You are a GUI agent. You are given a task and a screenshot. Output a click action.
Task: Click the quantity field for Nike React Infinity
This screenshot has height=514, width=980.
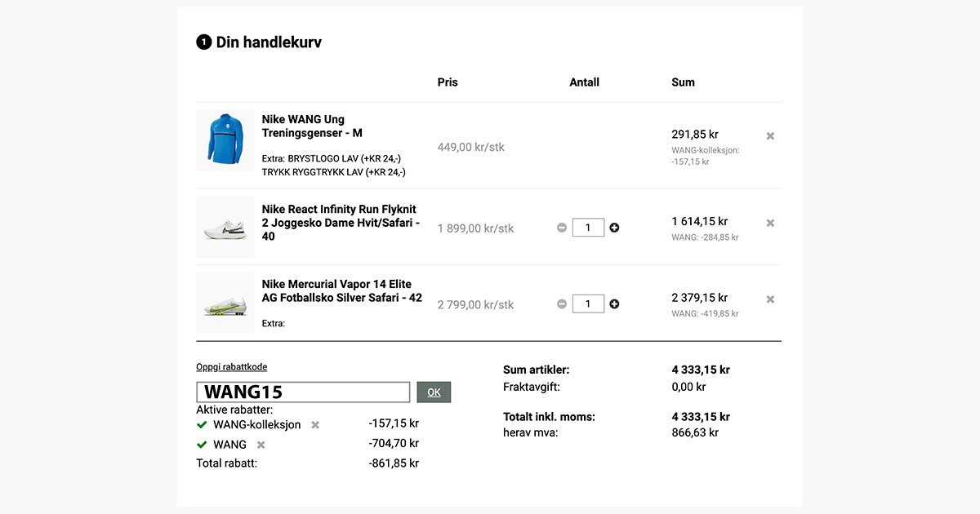tap(588, 228)
